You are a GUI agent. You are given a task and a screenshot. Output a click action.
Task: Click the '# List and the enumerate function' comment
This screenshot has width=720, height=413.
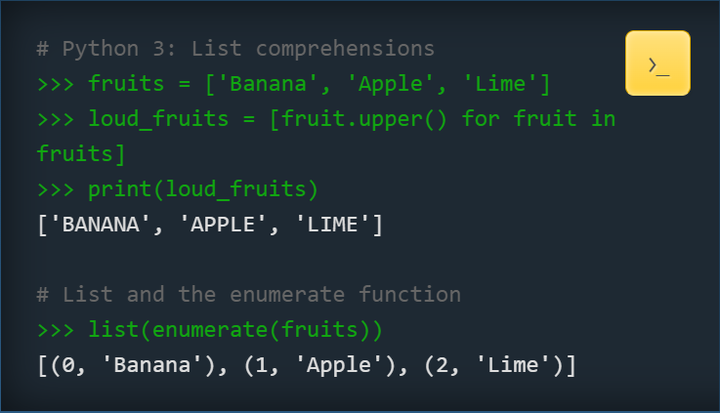click(x=248, y=295)
